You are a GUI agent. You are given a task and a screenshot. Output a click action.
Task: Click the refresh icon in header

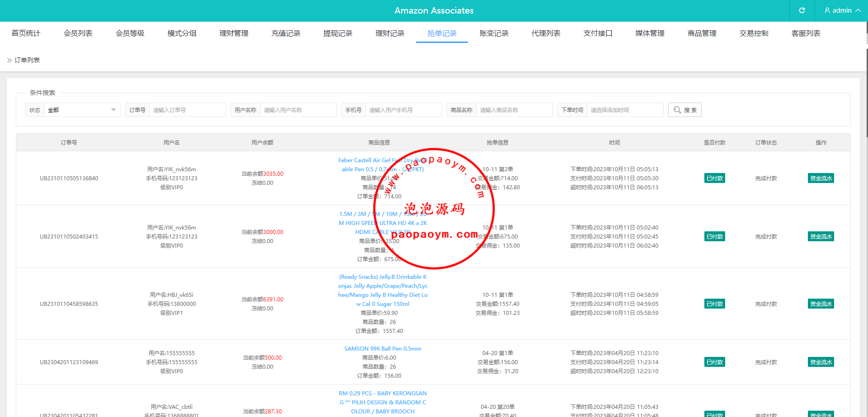(x=802, y=10)
